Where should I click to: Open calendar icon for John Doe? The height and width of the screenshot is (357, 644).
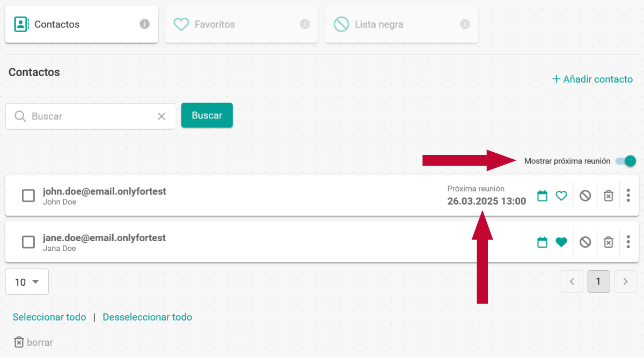pos(543,196)
